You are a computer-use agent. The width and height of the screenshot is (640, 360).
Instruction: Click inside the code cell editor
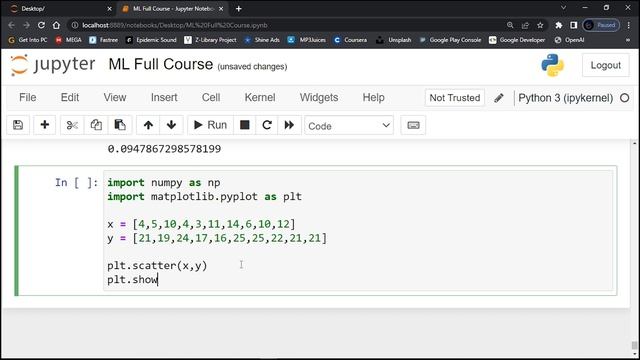tap(358, 231)
